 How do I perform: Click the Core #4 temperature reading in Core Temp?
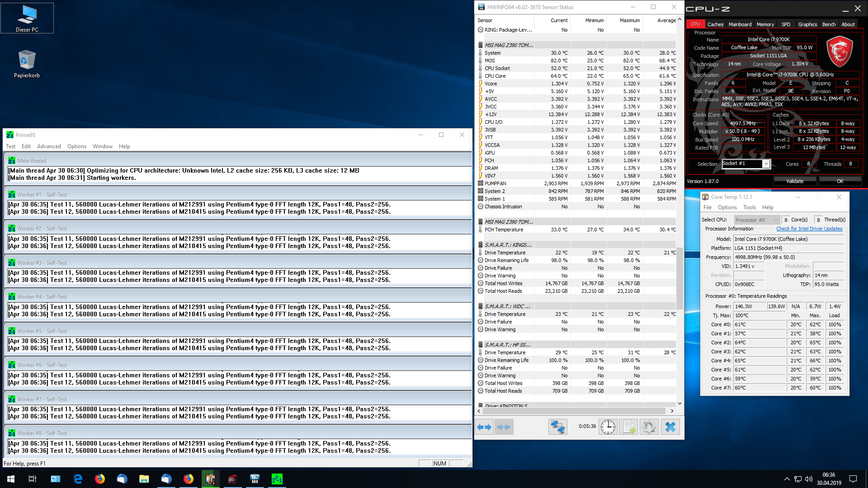click(x=759, y=361)
